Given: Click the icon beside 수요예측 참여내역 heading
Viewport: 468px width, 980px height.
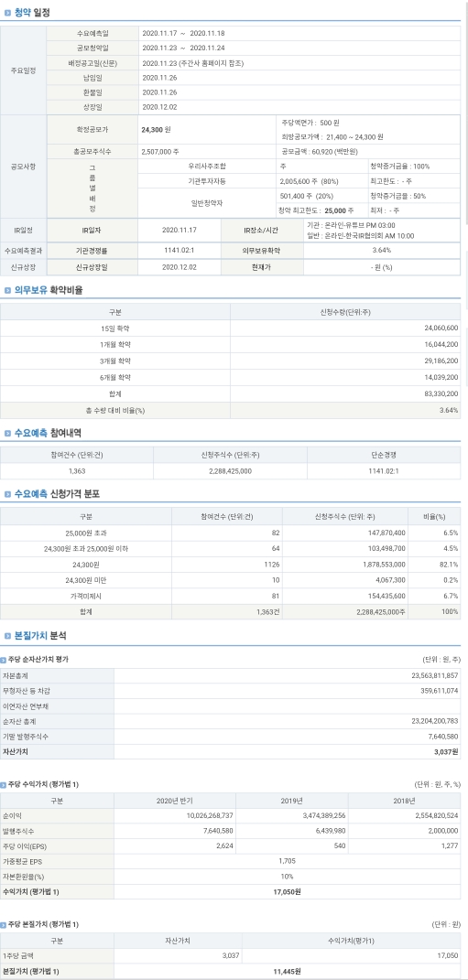Looking at the screenshot, I should point(7,433).
